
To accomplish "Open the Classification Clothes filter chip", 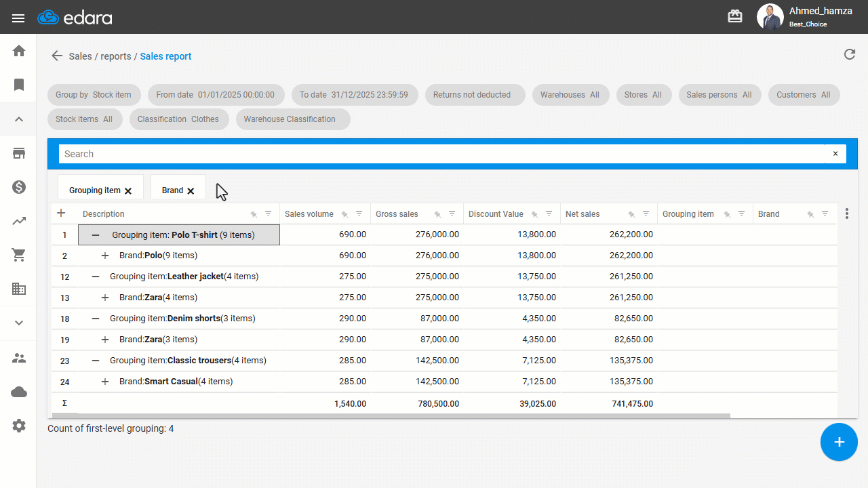I will point(178,119).
